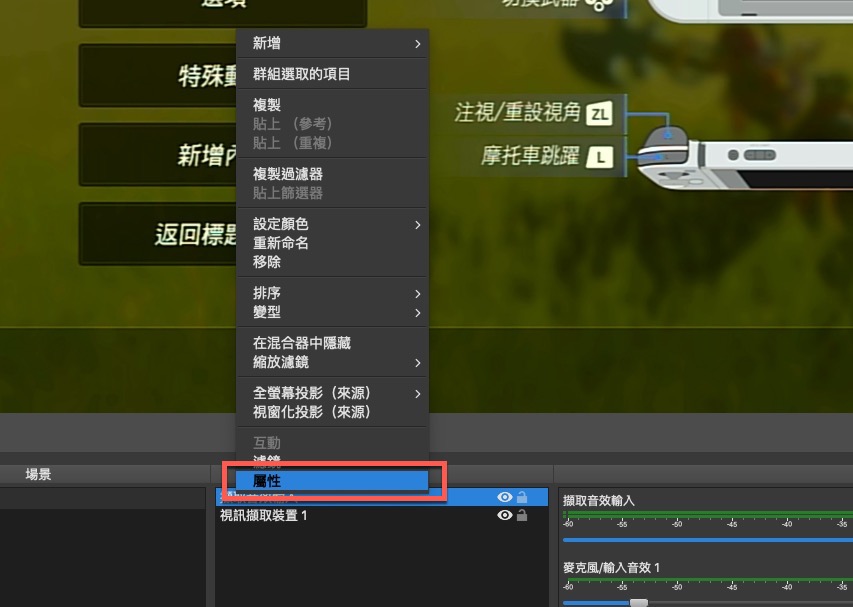Select the 視訊擷取裝置 1 source row
The height and width of the screenshot is (607, 853).
[382, 516]
